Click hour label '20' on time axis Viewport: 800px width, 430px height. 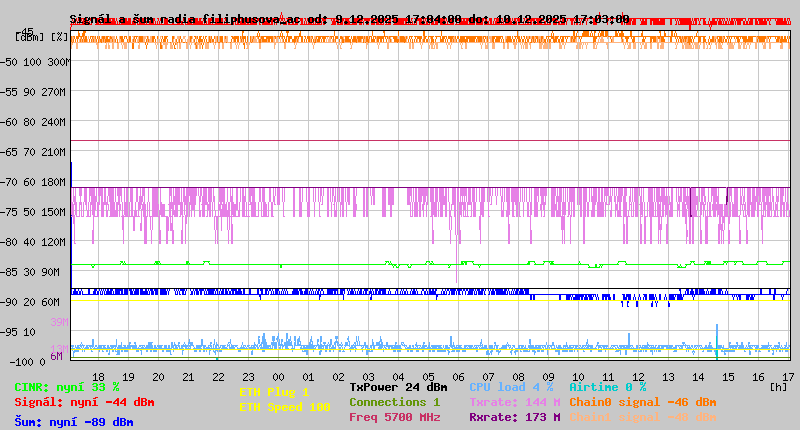click(x=158, y=377)
